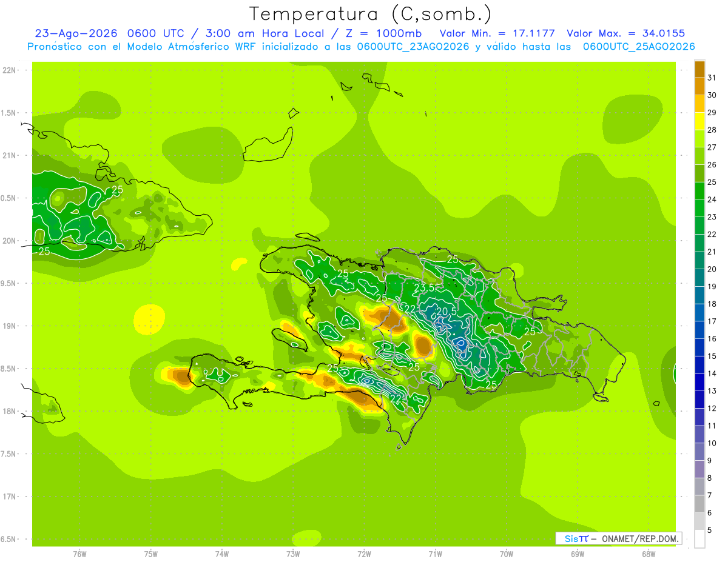
Task: Pick the orange swatch between 30 and 31
Action: coord(699,86)
